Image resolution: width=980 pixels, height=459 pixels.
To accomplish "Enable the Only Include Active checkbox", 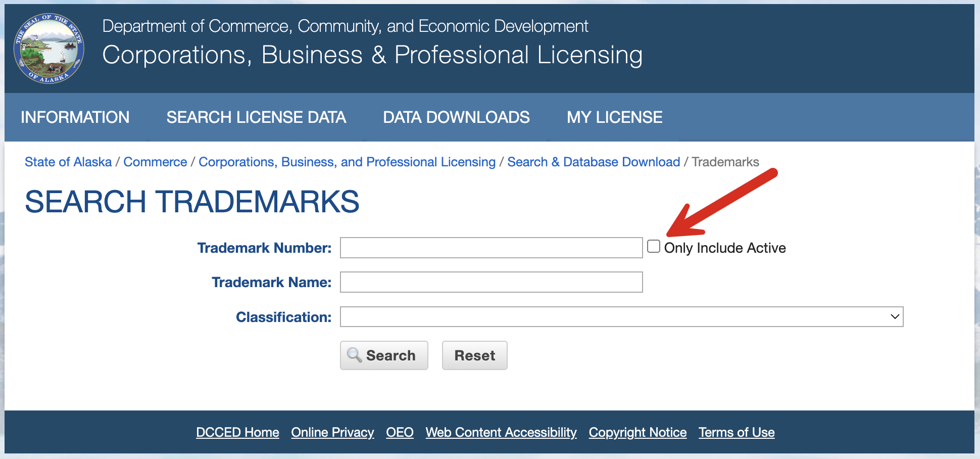I will tap(654, 246).
